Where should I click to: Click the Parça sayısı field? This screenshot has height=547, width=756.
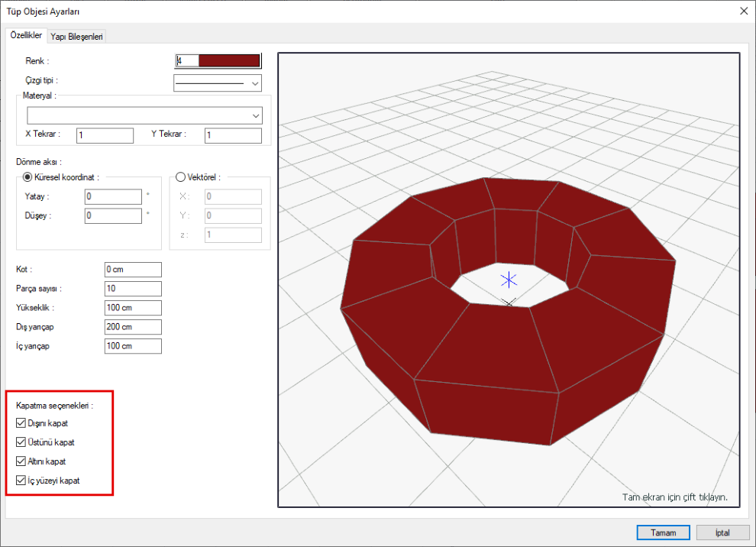point(133,289)
